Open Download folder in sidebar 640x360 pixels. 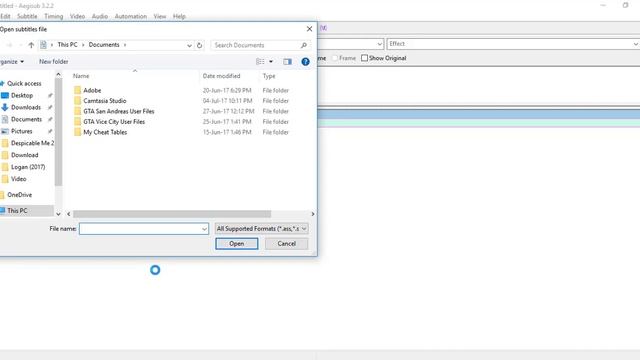click(x=24, y=155)
